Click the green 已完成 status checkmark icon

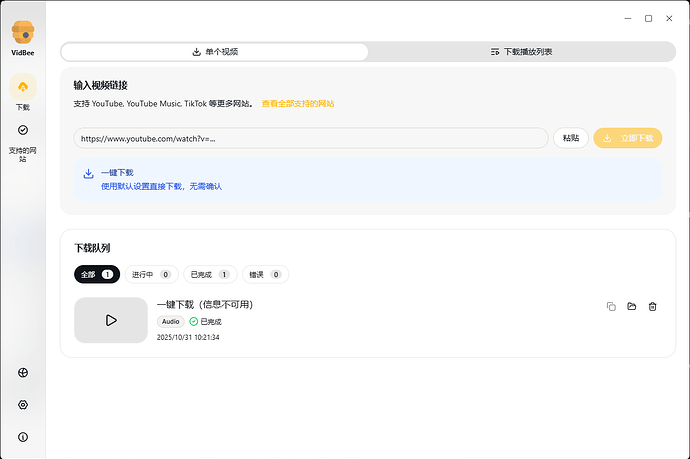tap(194, 322)
